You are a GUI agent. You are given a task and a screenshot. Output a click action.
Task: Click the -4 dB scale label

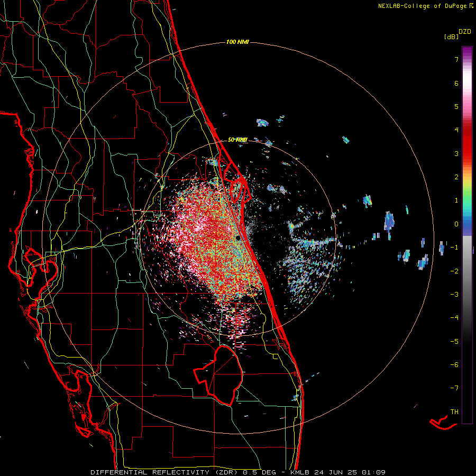click(454, 318)
